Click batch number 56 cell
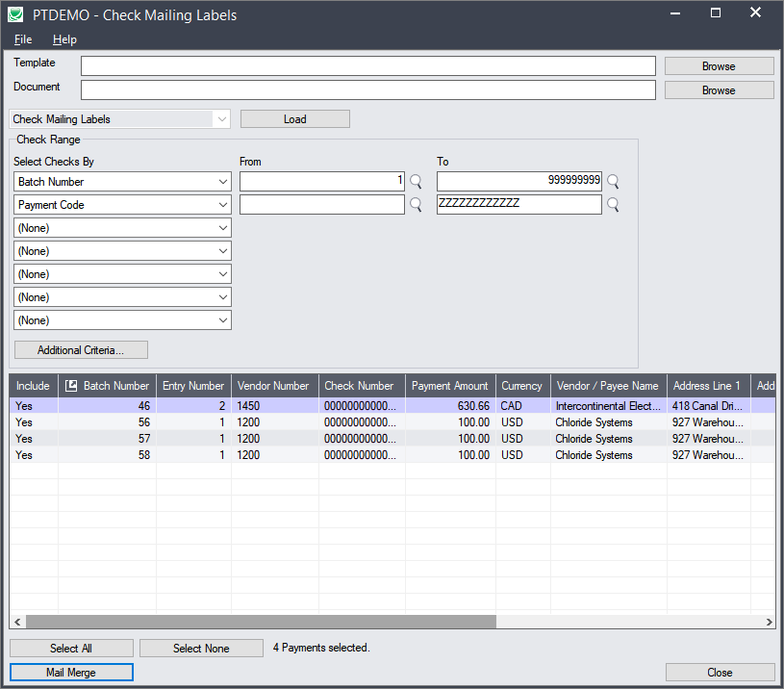 [107, 422]
